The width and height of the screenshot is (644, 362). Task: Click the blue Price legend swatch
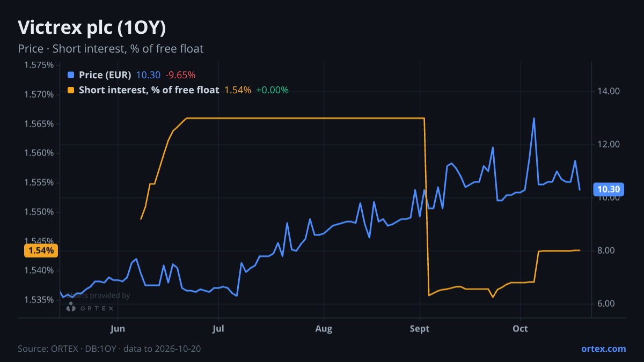click(71, 75)
